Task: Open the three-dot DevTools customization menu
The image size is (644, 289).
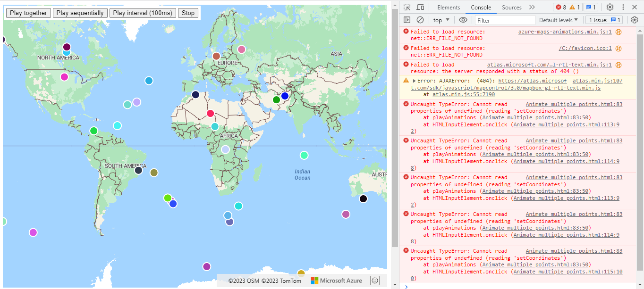Action: pos(622,7)
